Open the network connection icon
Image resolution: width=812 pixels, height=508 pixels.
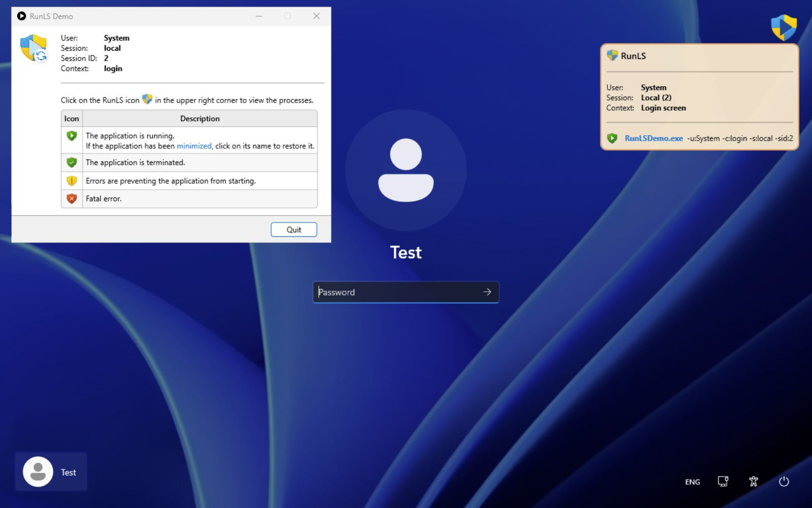[x=723, y=481]
